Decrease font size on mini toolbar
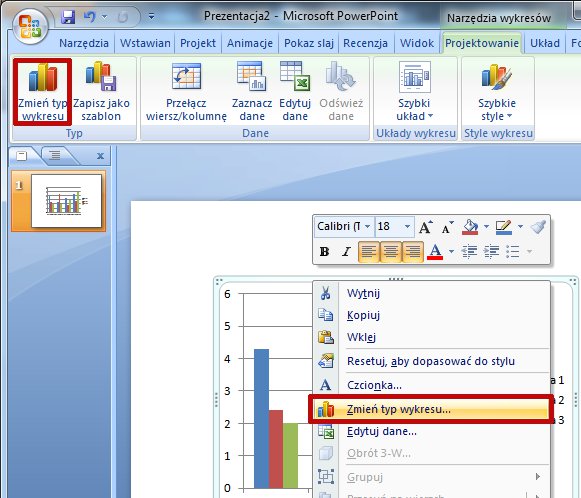 (x=447, y=227)
